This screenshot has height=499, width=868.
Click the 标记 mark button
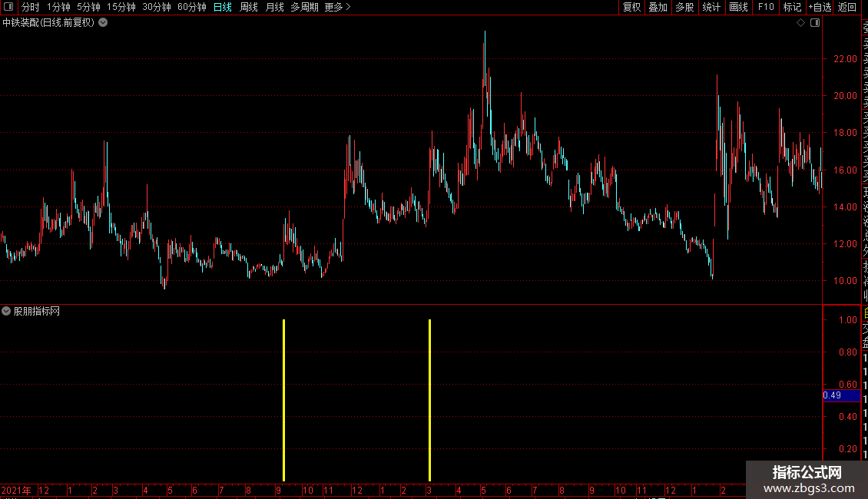pos(792,7)
